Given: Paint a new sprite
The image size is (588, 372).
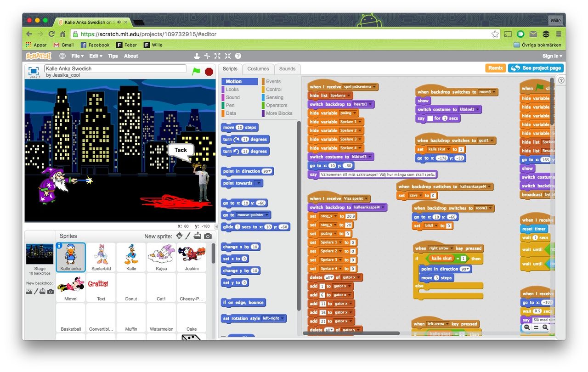Looking at the screenshot, I should coord(188,236).
